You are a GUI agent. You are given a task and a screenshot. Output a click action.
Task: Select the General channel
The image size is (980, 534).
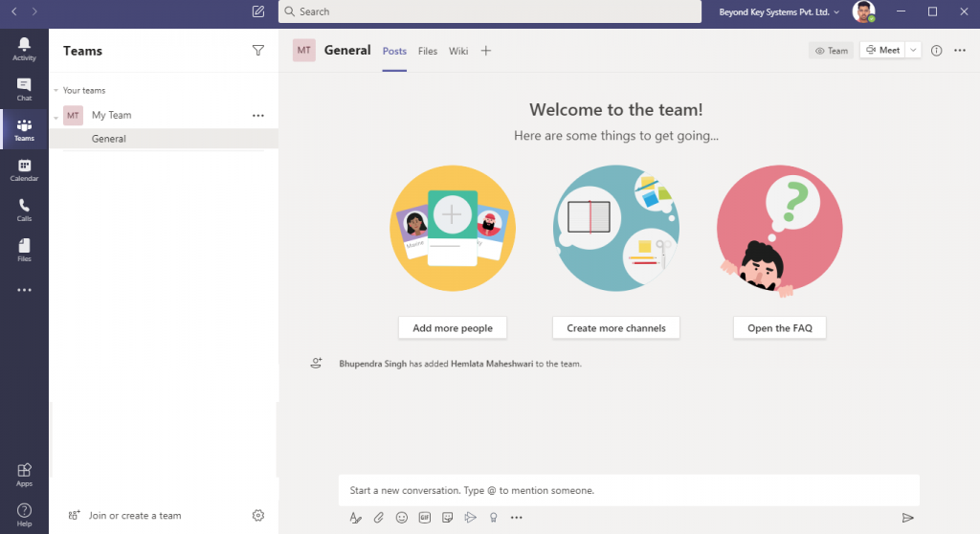coord(164,139)
